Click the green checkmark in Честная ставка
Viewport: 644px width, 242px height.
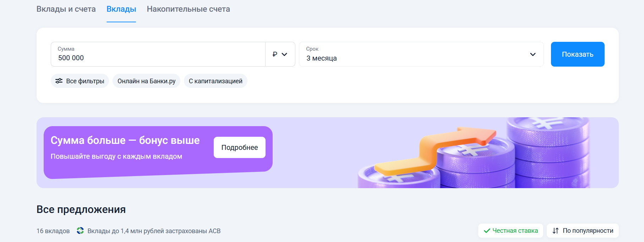tap(487, 231)
